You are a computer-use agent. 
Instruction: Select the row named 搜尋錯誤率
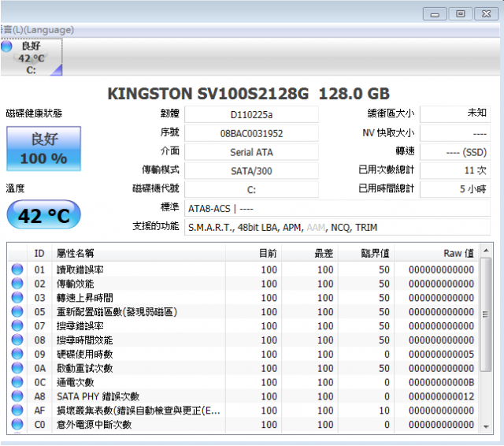(243, 326)
